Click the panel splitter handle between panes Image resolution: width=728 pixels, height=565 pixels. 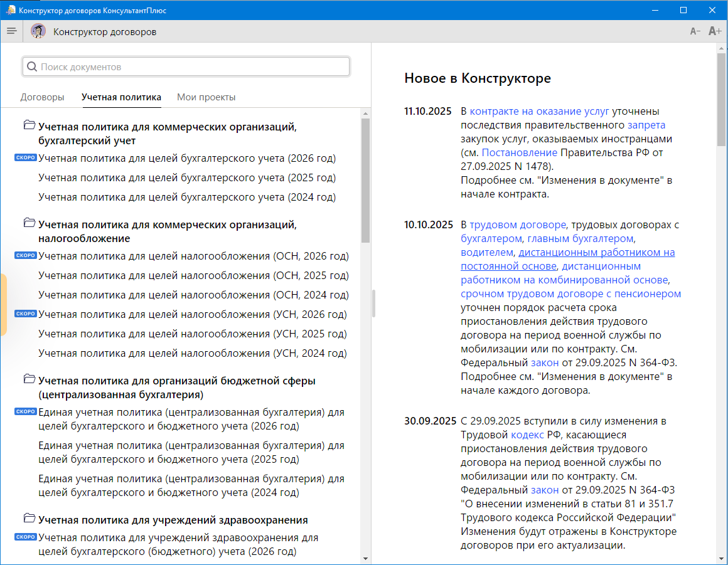click(373, 304)
